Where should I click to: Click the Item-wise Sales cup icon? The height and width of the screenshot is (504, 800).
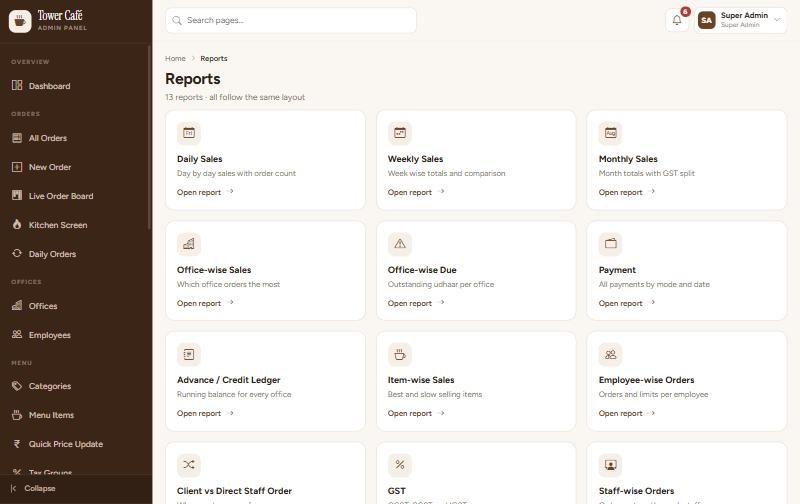(x=399, y=354)
